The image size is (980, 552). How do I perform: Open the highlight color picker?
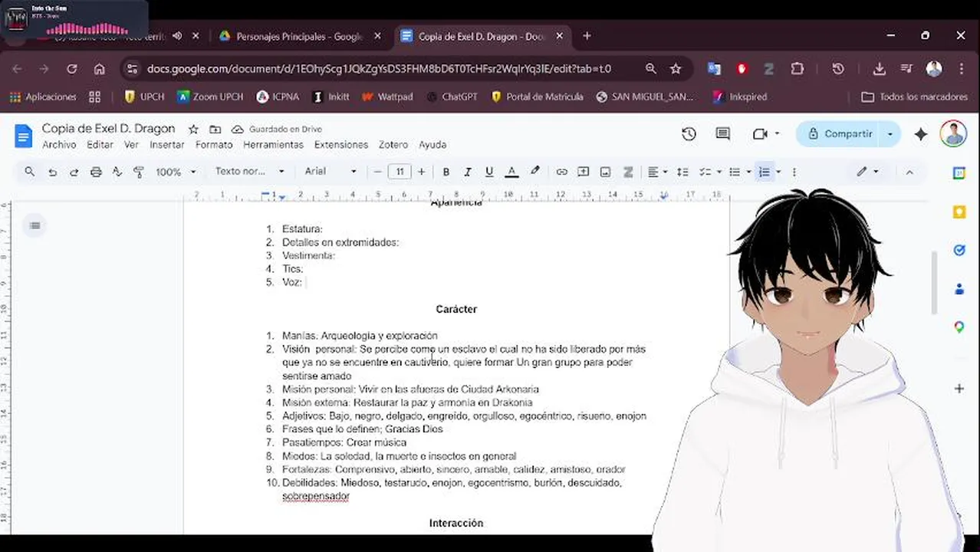click(x=535, y=172)
